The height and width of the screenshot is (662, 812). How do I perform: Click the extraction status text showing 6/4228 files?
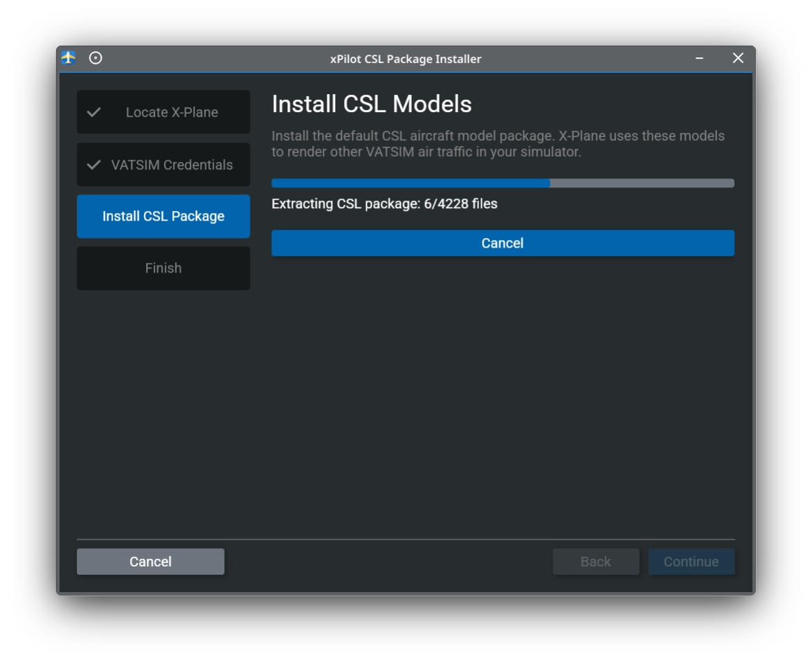384,203
